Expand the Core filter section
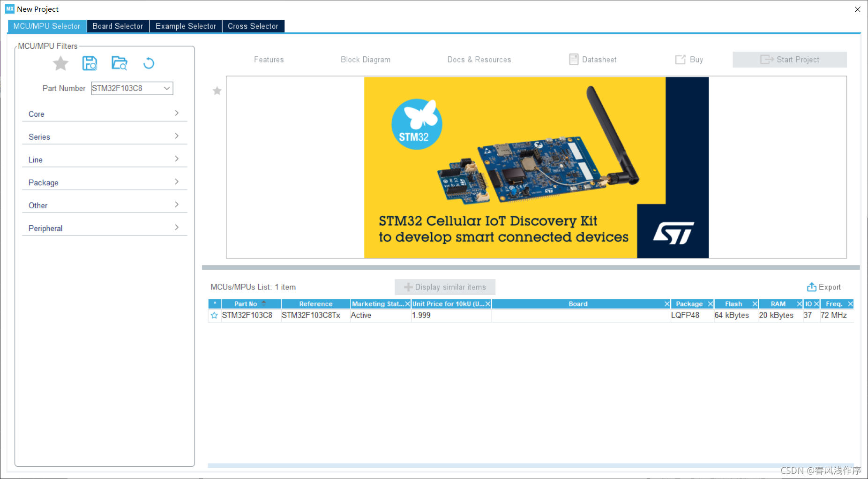 (x=105, y=114)
